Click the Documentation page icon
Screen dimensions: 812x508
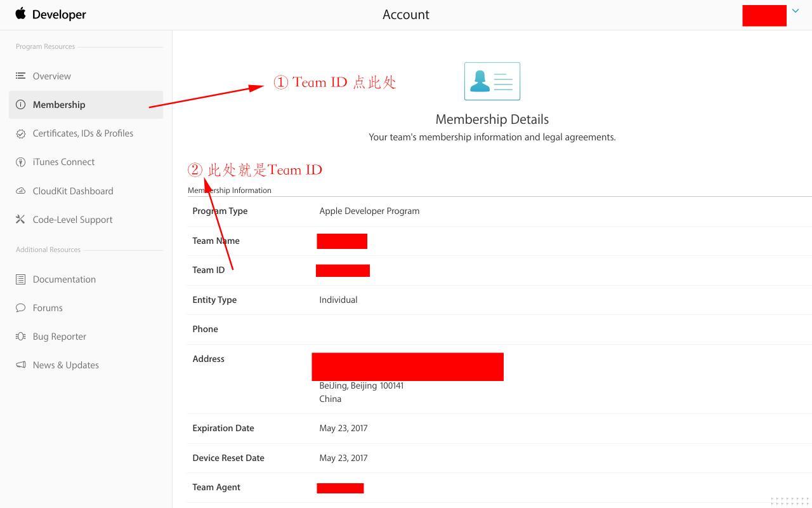[x=21, y=279]
